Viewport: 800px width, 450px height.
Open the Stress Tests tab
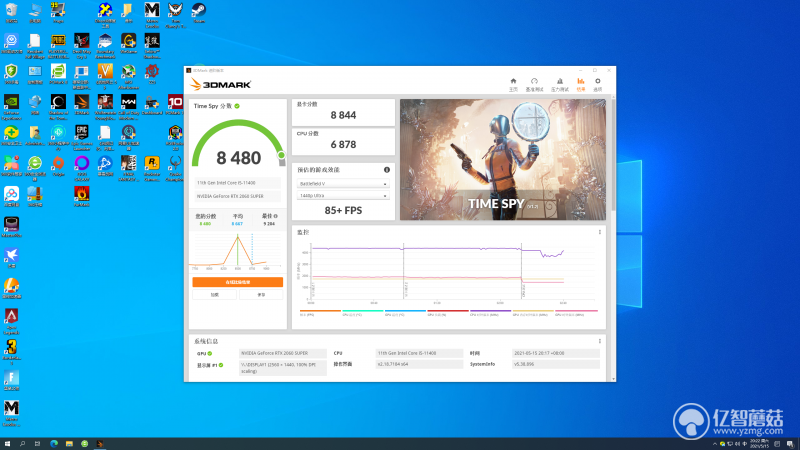[560, 84]
